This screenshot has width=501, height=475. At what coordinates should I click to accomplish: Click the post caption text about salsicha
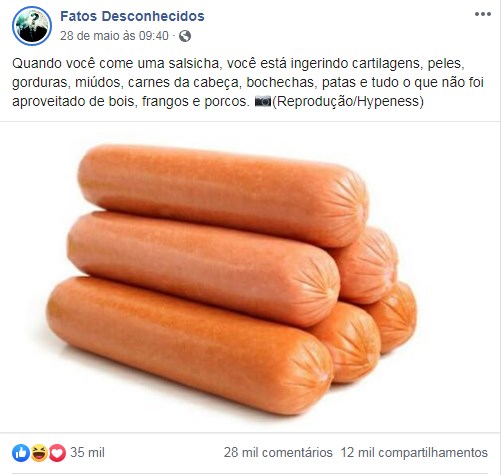(248, 82)
